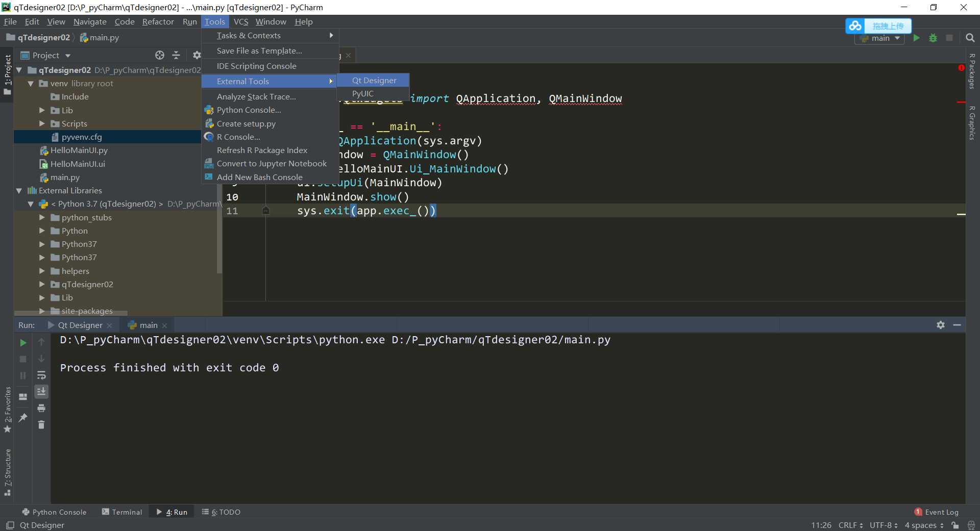This screenshot has height=531, width=980.
Task: Expand the python_stubs folder
Action: (42, 217)
